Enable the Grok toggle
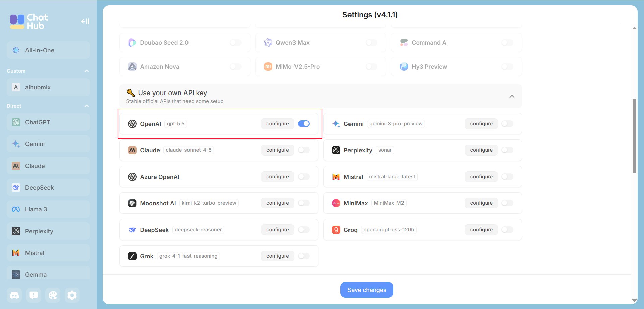The height and width of the screenshot is (309, 644). (x=304, y=256)
